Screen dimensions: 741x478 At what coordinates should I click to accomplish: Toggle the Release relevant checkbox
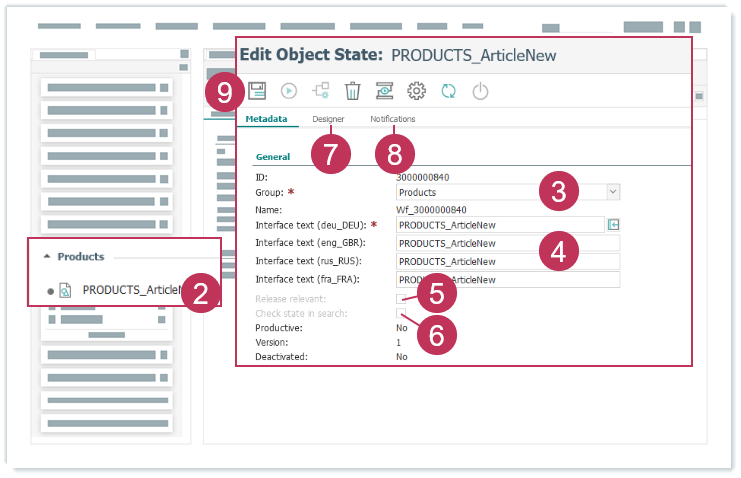click(x=401, y=298)
